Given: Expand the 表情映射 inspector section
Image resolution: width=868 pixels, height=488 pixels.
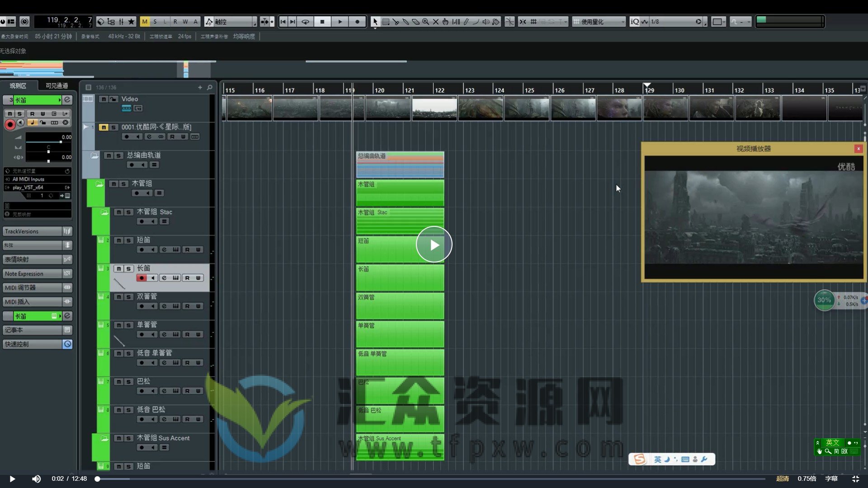Looking at the screenshot, I should pyautogui.click(x=38, y=259).
